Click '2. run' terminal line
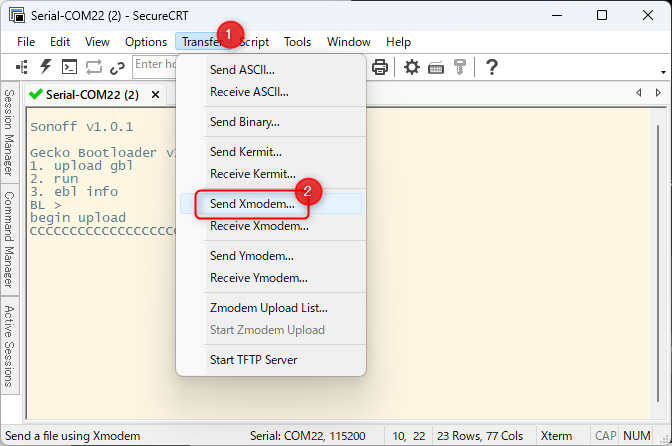 [54, 179]
